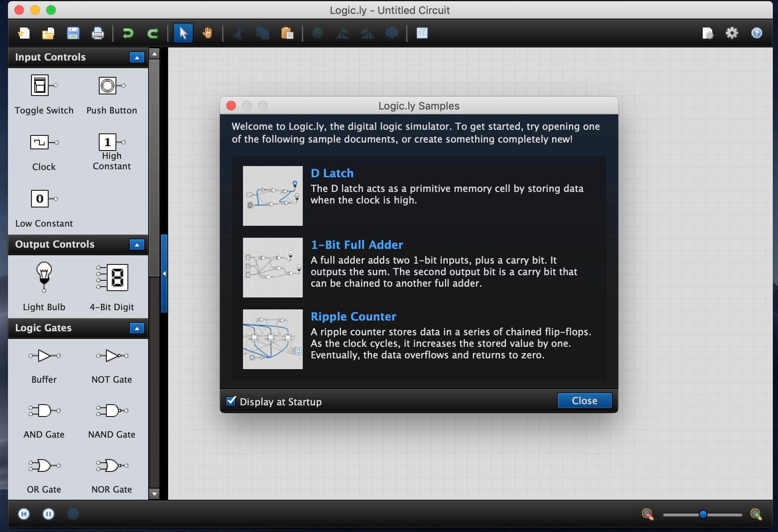Screen dimensions: 778x532
Task: Click the save floppy disk icon
Action: pos(73,33)
